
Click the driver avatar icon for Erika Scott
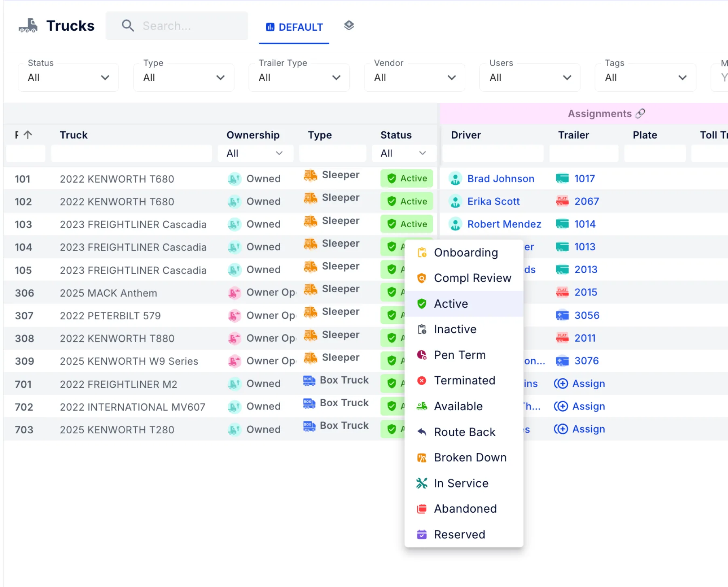[455, 201]
